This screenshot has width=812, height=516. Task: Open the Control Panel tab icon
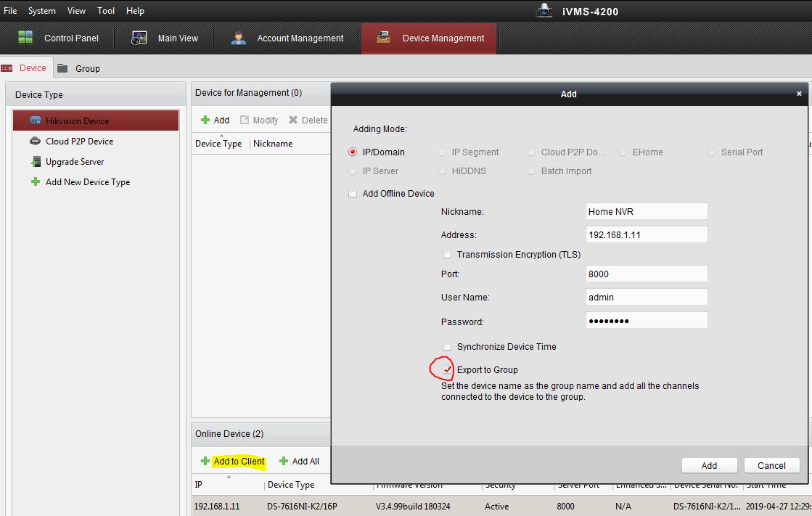(26, 38)
